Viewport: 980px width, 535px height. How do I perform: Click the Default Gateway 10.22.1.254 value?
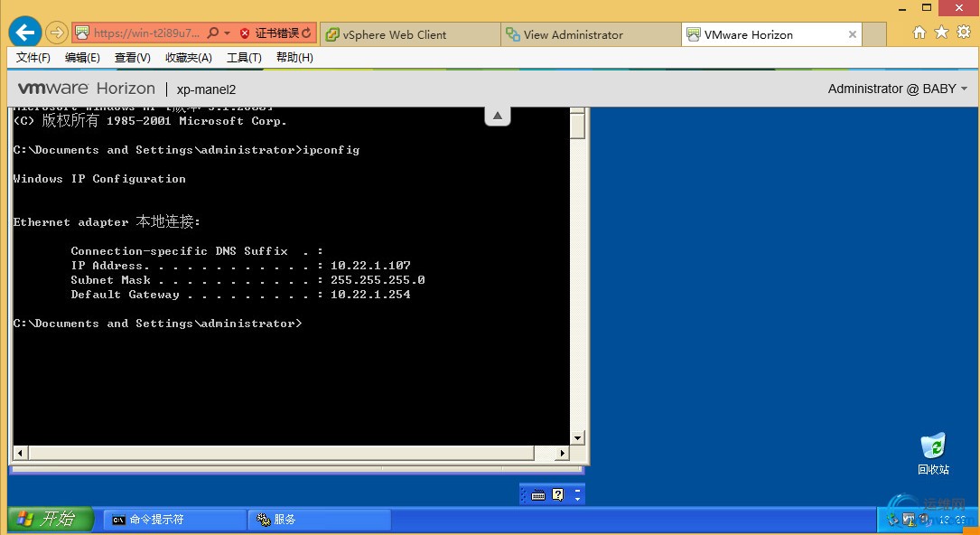click(x=370, y=295)
